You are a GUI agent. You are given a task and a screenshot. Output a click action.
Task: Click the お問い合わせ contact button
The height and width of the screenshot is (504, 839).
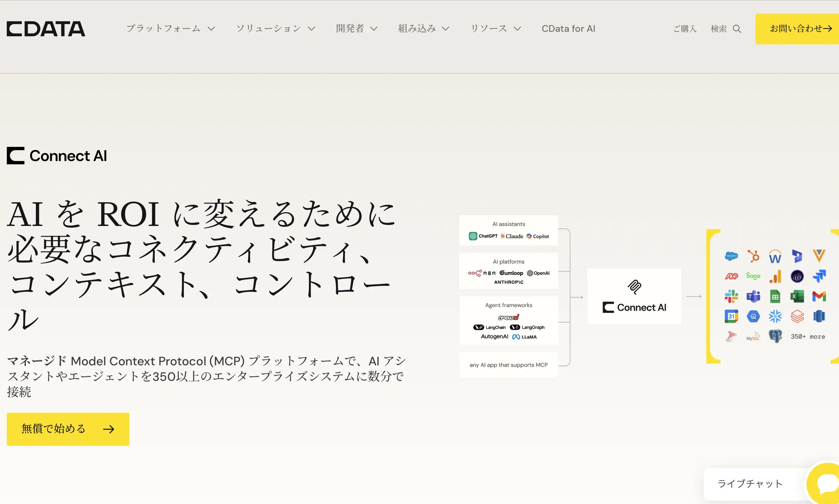point(797,29)
